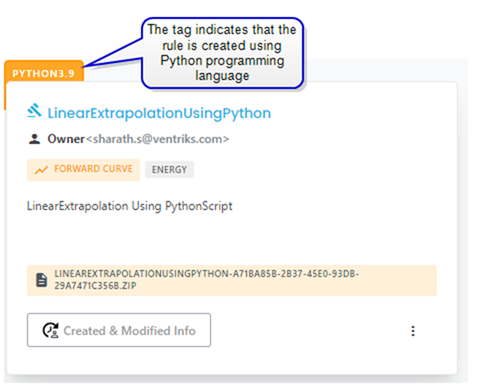Click the clock-user history icon
The image size is (481, 387).
coord(51,331)
